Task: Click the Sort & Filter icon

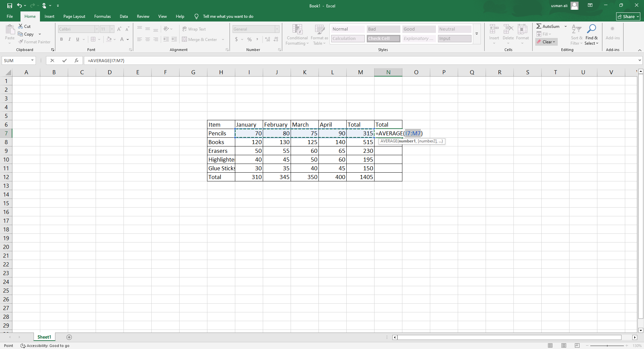Action: click(577, 29)
